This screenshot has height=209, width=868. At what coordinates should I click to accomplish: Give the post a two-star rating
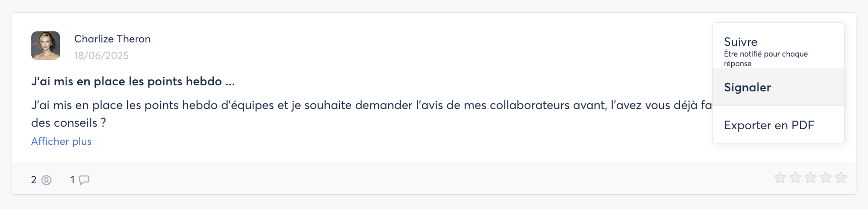click(x=795, y=178)
